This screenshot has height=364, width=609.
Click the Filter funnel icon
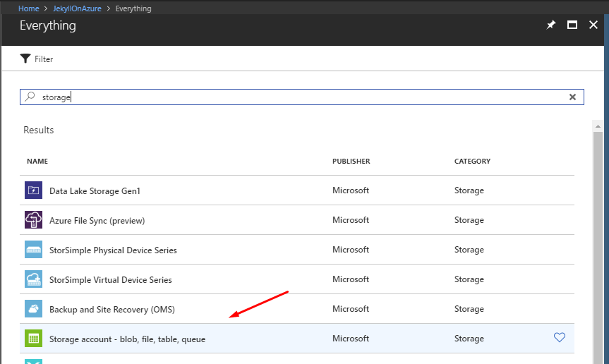(25, 59)
